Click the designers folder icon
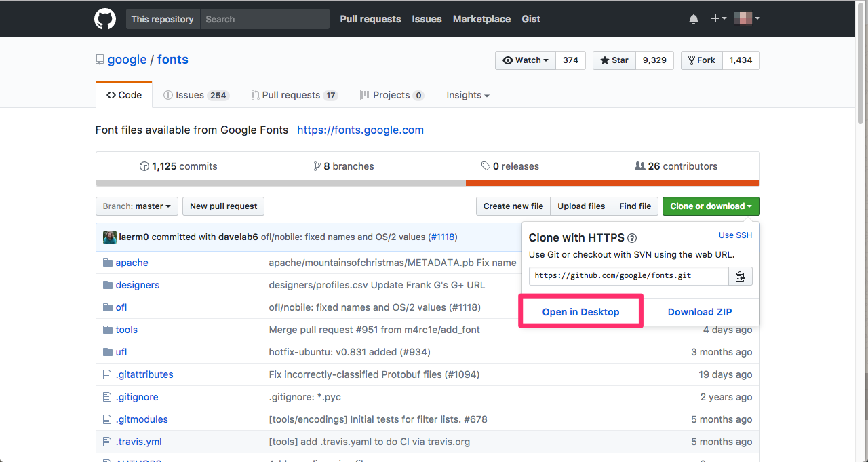This screenshot has width=868, height=462. [x=107, y=285]
